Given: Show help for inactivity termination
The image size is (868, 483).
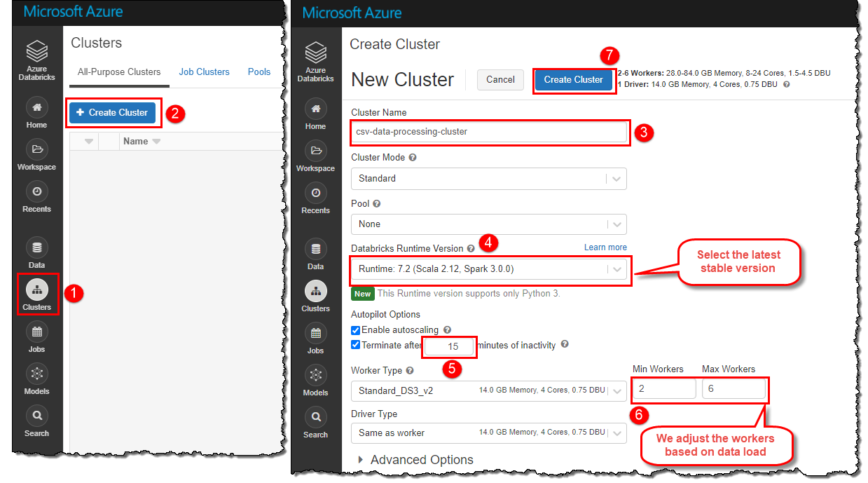Looking at the screenshot, I should tap(565, 345).
